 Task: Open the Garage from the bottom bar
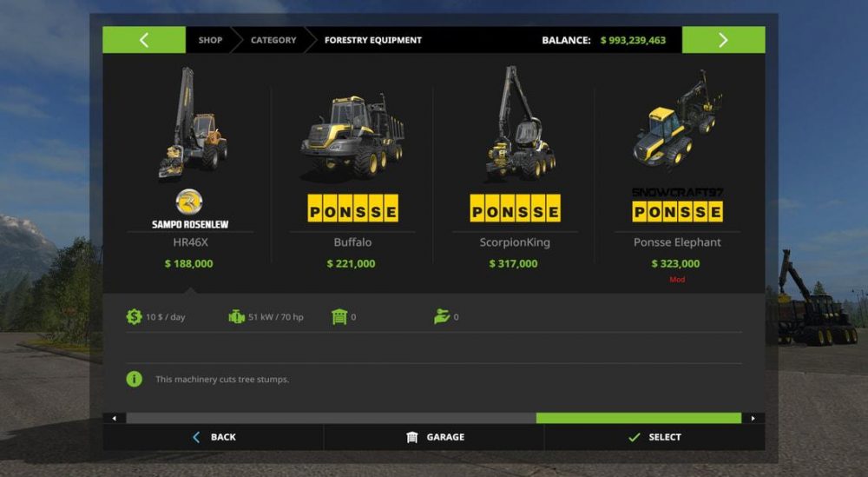click(434, 437)
